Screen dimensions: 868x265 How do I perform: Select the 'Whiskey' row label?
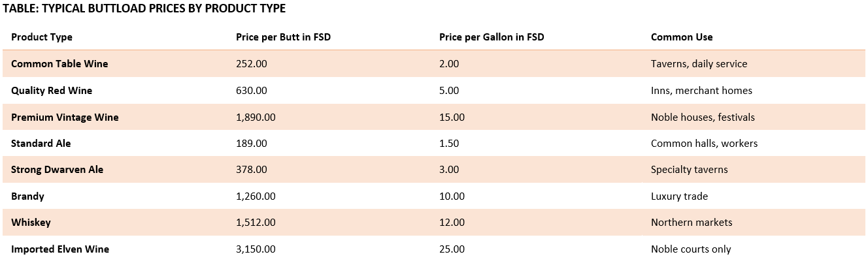pyautogui.click(x=31, y=223)
